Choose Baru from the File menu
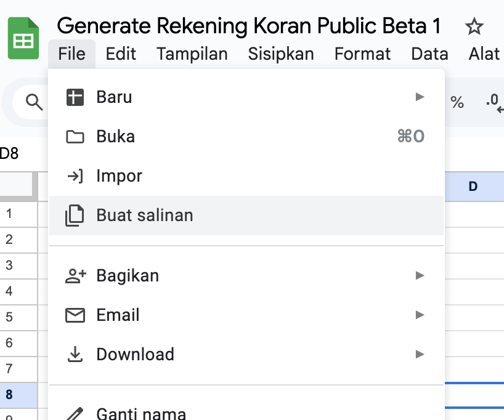Viewport: 504px width, 420px height. [x=246, y=97]
